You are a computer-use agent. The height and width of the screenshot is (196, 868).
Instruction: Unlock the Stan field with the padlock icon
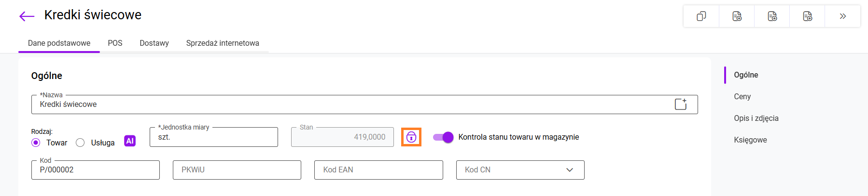click(x=411, y=137)
